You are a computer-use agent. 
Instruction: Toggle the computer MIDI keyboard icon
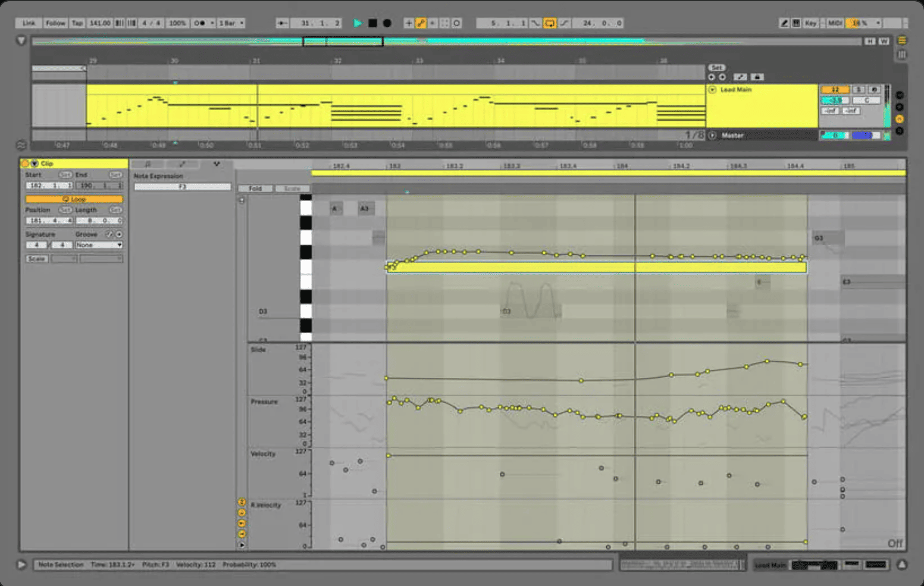[x=796, y=23]
